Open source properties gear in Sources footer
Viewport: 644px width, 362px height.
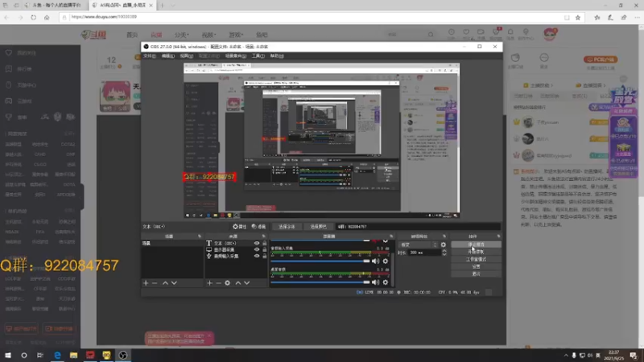(228, 283)
